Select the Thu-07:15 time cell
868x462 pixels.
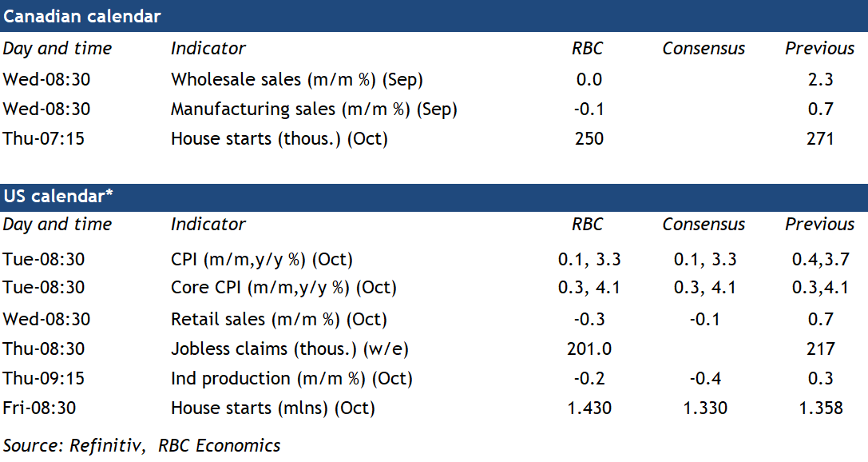(43, 139)
